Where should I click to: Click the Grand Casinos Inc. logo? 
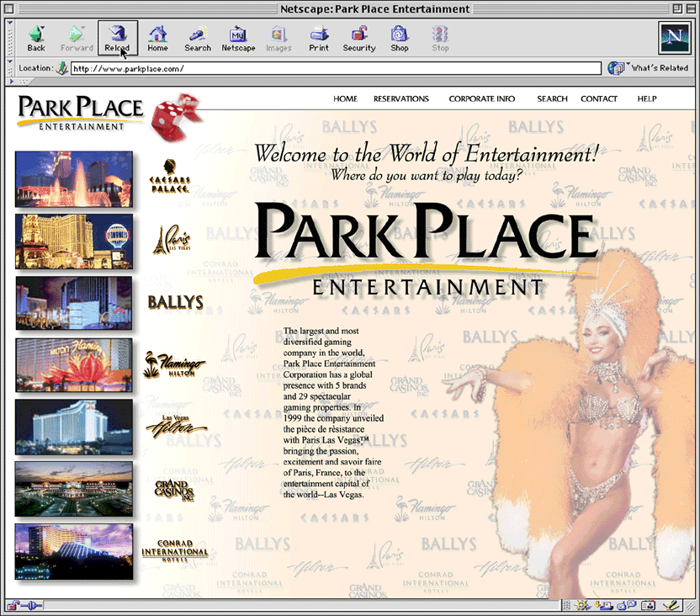tap(174, 491)
